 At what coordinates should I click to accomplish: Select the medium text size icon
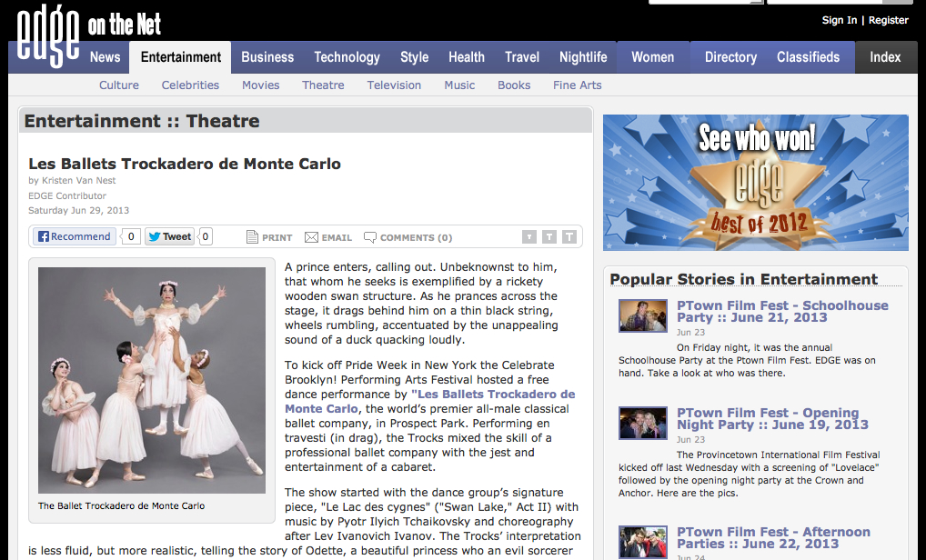549,237
